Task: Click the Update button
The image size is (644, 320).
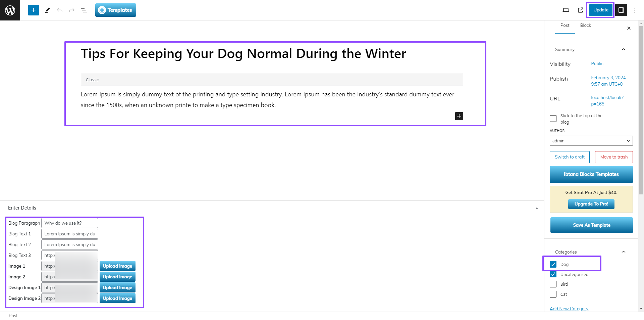Action: point(600,10)
